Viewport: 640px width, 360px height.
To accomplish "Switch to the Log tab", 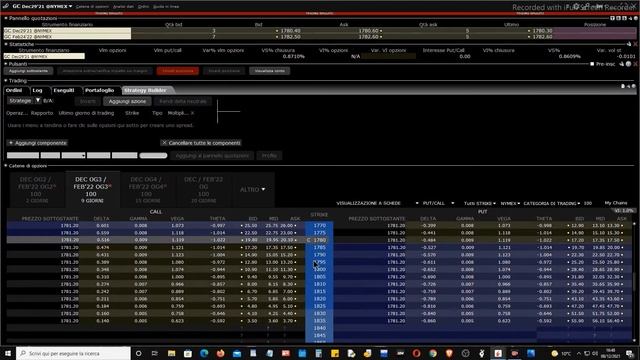I will (38, 90).
